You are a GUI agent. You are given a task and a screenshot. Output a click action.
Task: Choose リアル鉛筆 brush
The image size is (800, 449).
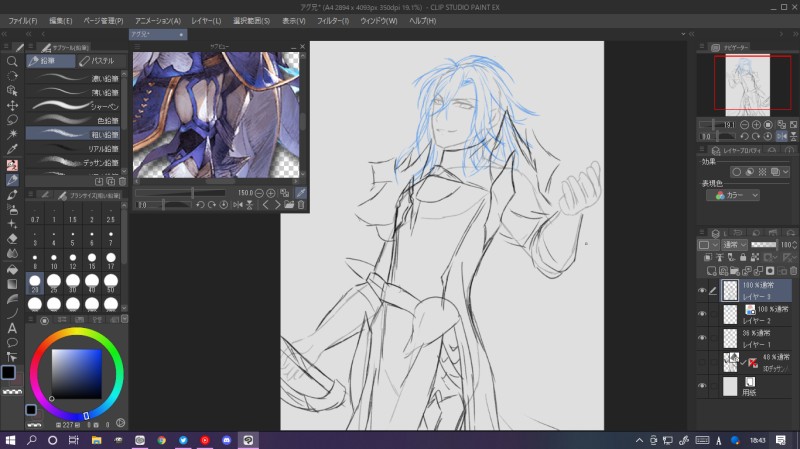[x=73, y=148]
